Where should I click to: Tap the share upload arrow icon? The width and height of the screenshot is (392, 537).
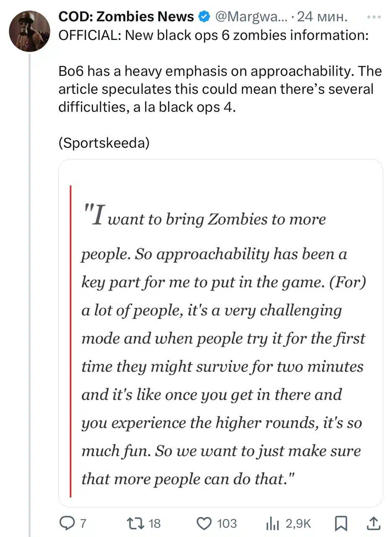[373, 523]
